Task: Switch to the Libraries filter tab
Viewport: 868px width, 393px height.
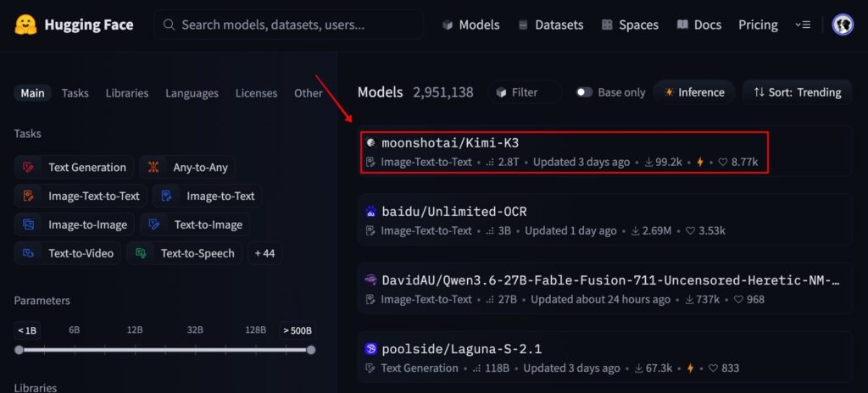Action: [x=127, y=93]
